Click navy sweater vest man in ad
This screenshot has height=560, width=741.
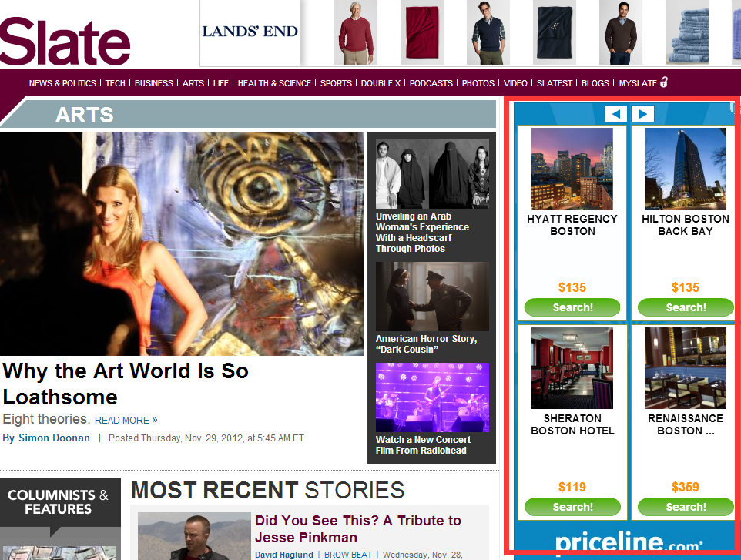tap(488, 32)
